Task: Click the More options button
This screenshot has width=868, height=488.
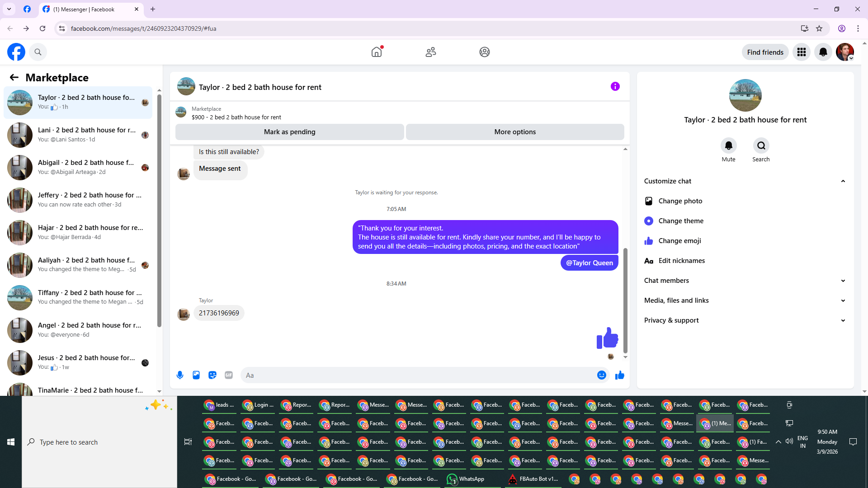Action: coord(515,132)
